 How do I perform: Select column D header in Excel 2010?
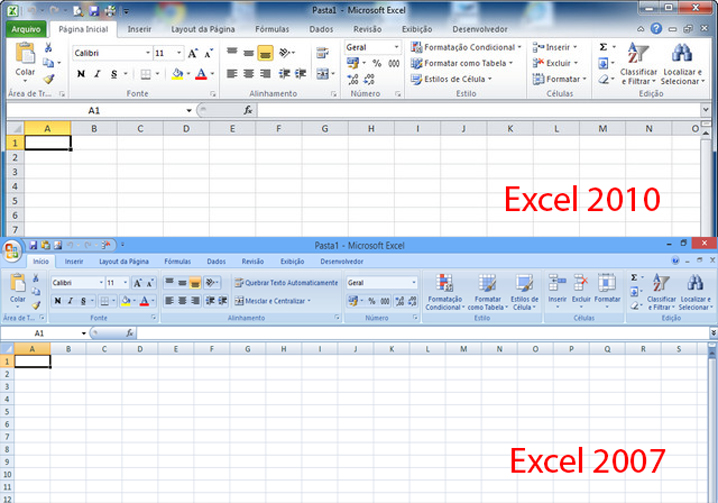(186, 129)
